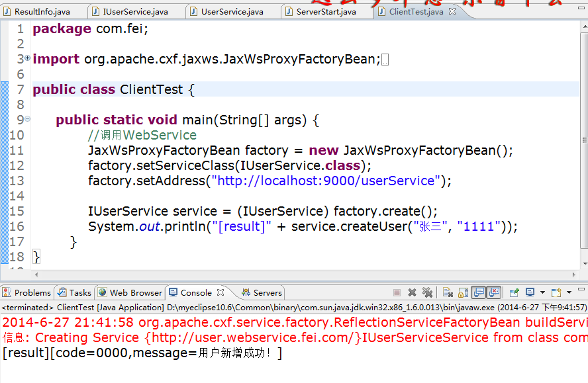Click editor vertical scrollbar down arrow
This screenshot has width=588, height=383.
coord(584,263)
